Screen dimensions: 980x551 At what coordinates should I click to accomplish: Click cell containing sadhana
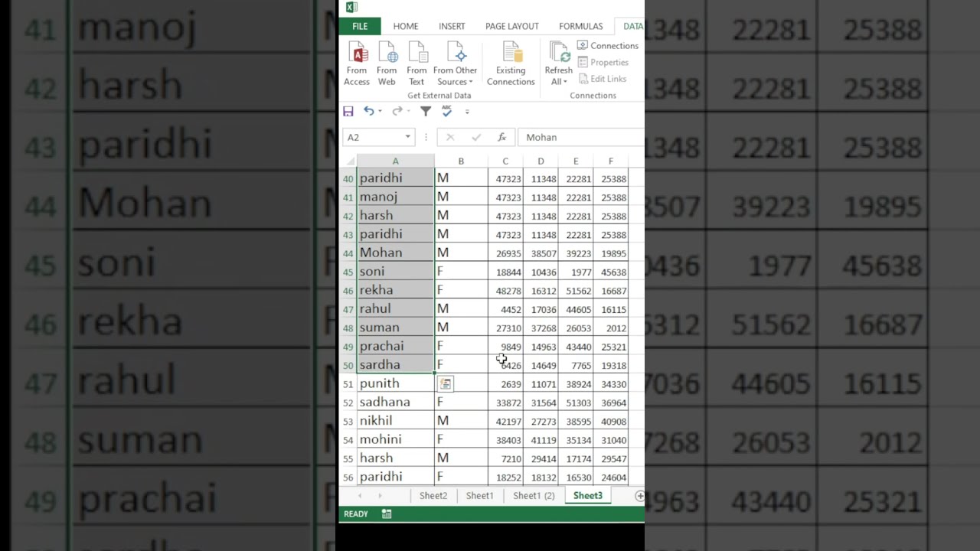[395, 403]
